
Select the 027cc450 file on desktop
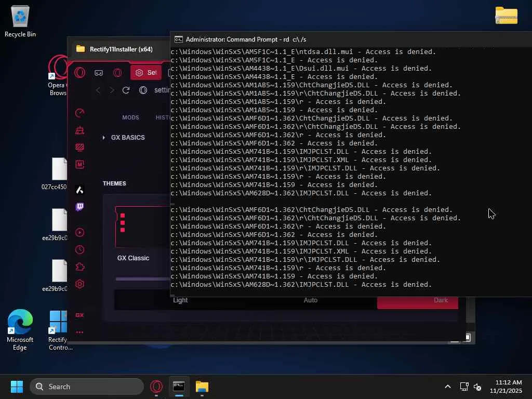[55, 174]
